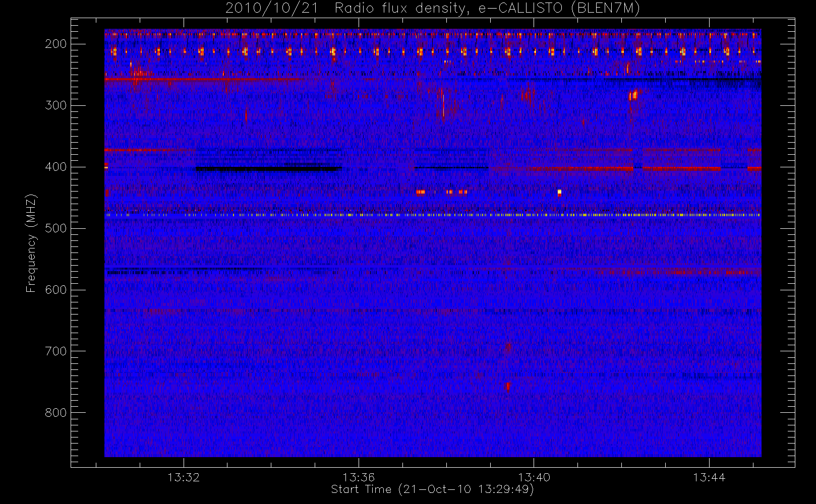
Task: Select the 500 frequency axis label
Action: pyautogui.click(x=56, y=228)
